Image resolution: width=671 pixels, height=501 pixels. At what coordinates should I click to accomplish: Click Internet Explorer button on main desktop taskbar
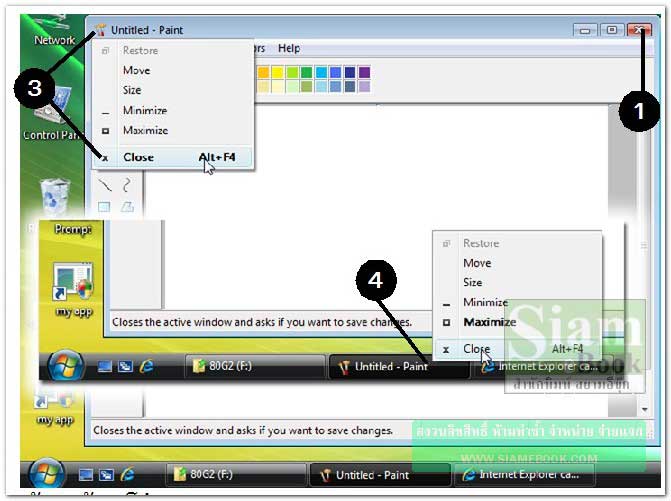(524, 475)
